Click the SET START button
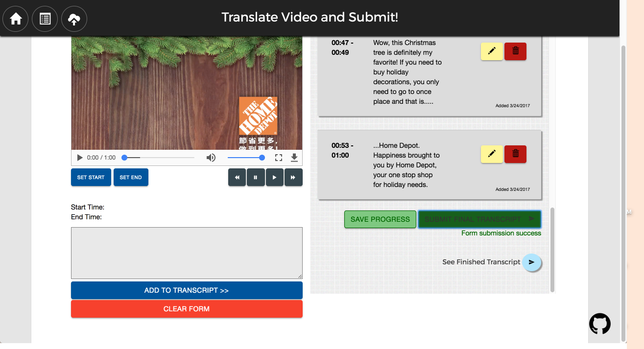The width and height of the screenshot is (644, 349). click(91, 177)
